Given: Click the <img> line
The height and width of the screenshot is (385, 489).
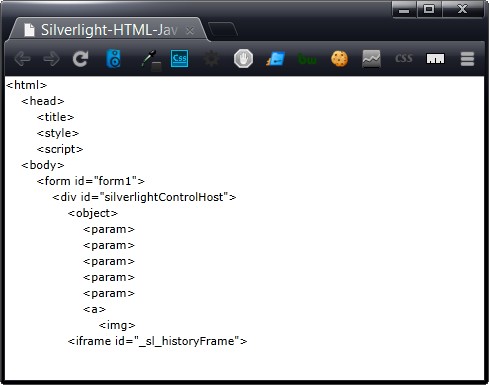Looking at the screenshot, I should coord(117,325).
